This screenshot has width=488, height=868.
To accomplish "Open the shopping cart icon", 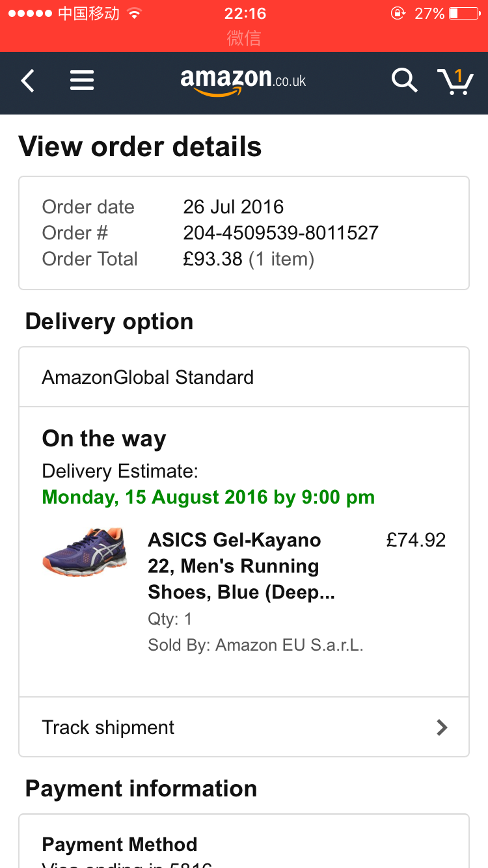I will (x=455, y=81).
